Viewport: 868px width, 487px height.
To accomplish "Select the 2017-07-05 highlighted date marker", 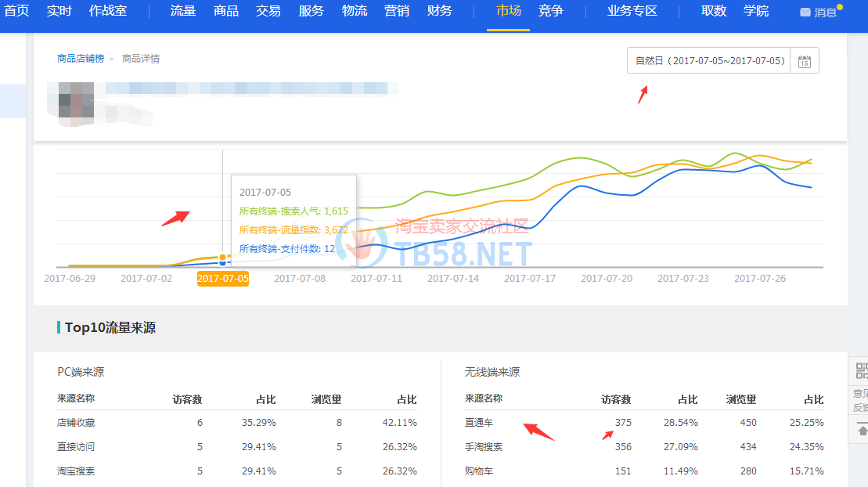I will (223, 278).
